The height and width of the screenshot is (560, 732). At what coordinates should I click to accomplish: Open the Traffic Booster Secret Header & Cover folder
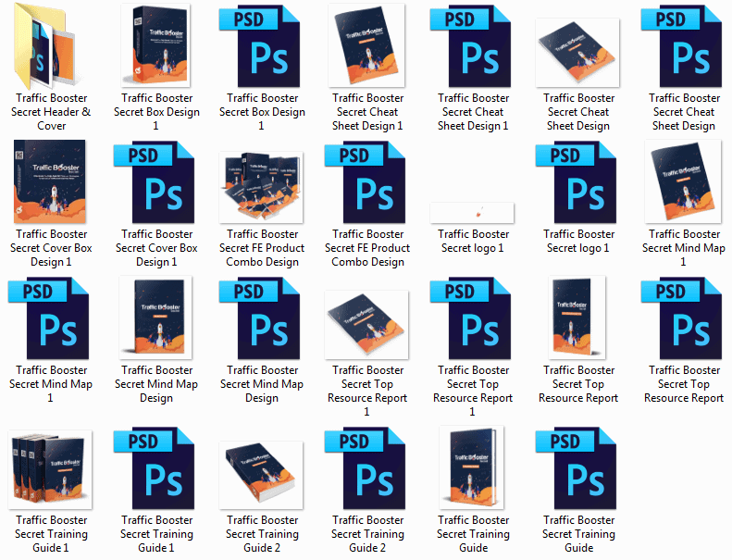(x=44, y=45)
